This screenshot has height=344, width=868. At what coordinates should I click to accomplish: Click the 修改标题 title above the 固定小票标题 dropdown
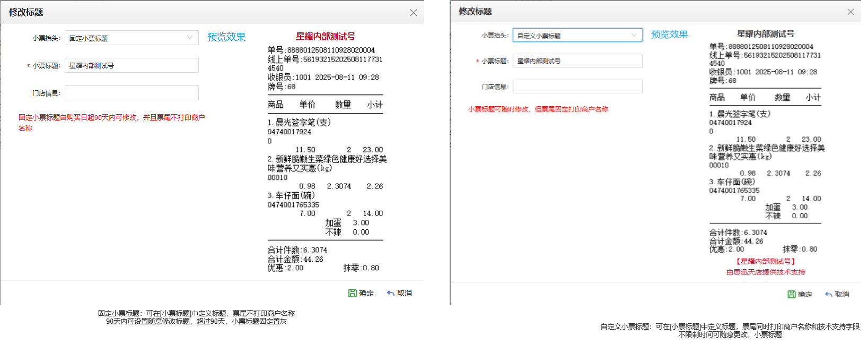26,12
